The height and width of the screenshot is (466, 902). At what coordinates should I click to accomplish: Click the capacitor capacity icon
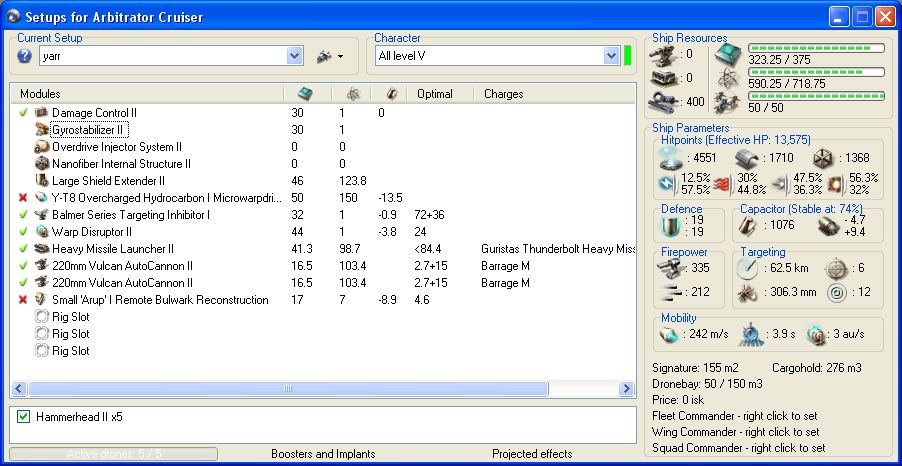pyautogui.click(x=747, y=227)
